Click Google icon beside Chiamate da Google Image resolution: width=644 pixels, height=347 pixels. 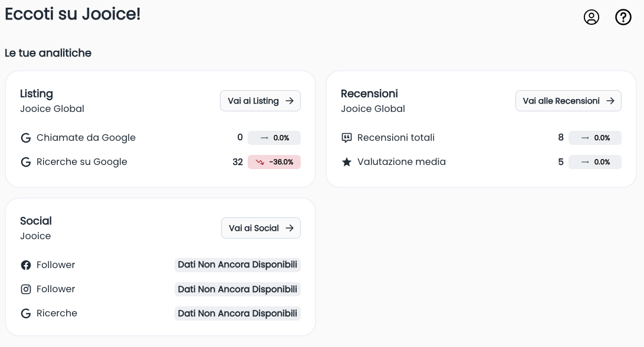pyautogui.click(x=25, y=138)
